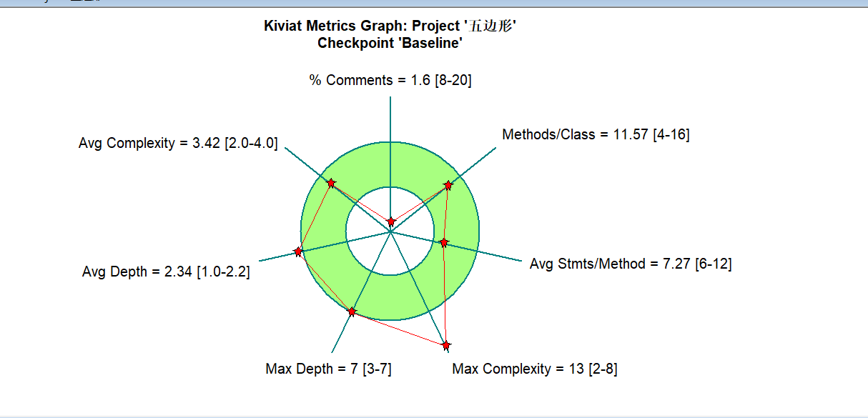Screen dimensions: 868x418
Task: Click the red star marker on the Avg Complexity axis
Action: pos(330,184)
